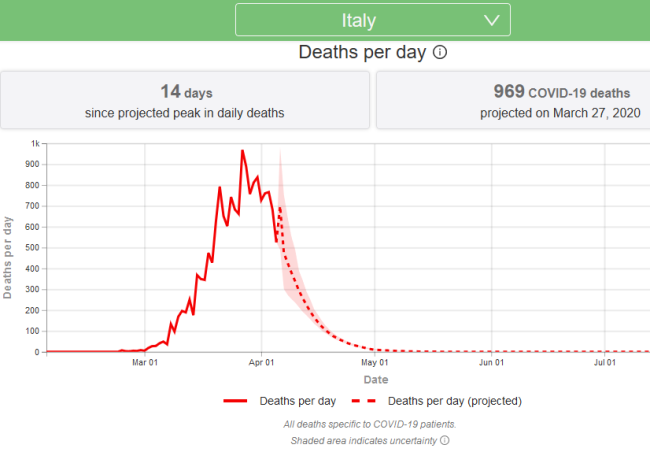Click the May 01 date axis label

[x=374, y=363]
